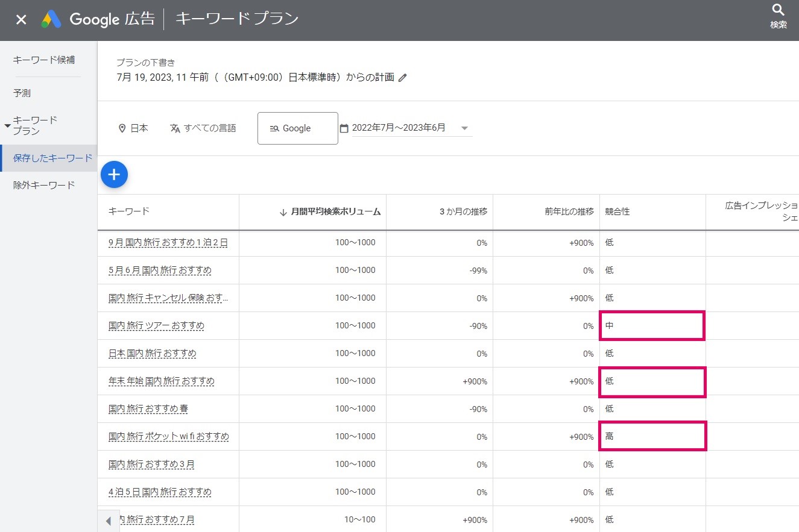
Task: Click the blue plus button to add keywords
Action: (x=115, y=175)
